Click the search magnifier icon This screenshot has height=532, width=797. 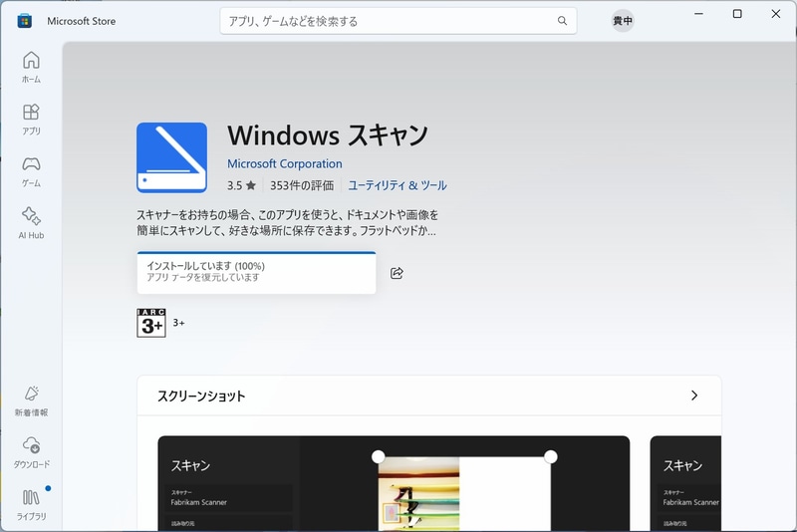click(562, 21)
